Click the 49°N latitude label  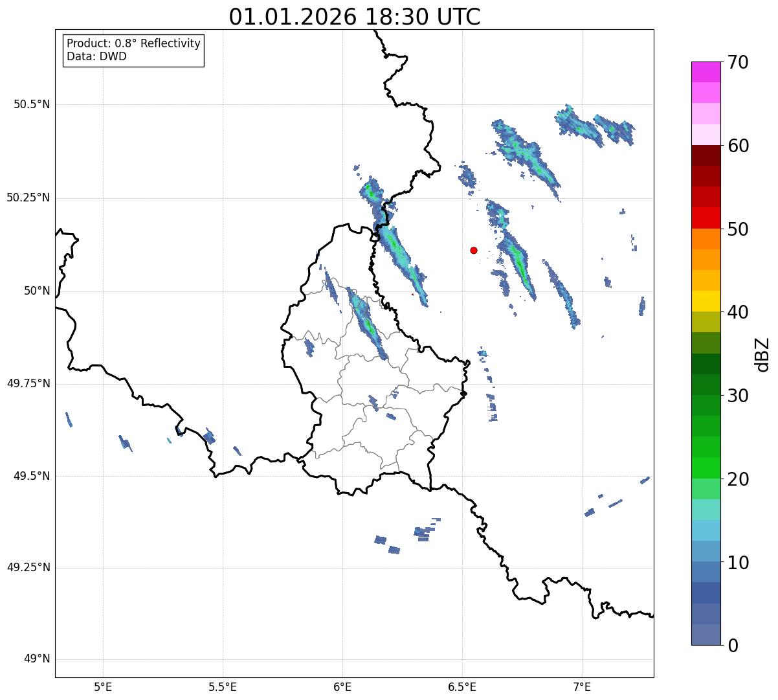[36, 659]
